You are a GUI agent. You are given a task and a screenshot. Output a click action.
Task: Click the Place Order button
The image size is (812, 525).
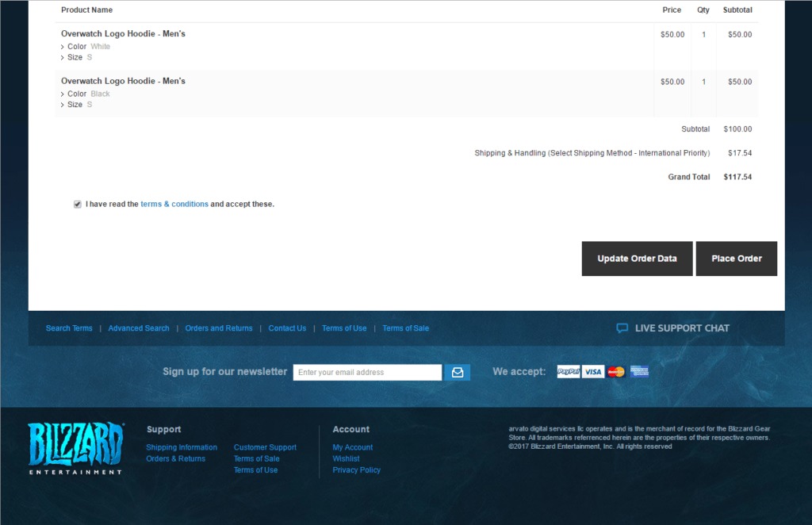click(737, 259)
